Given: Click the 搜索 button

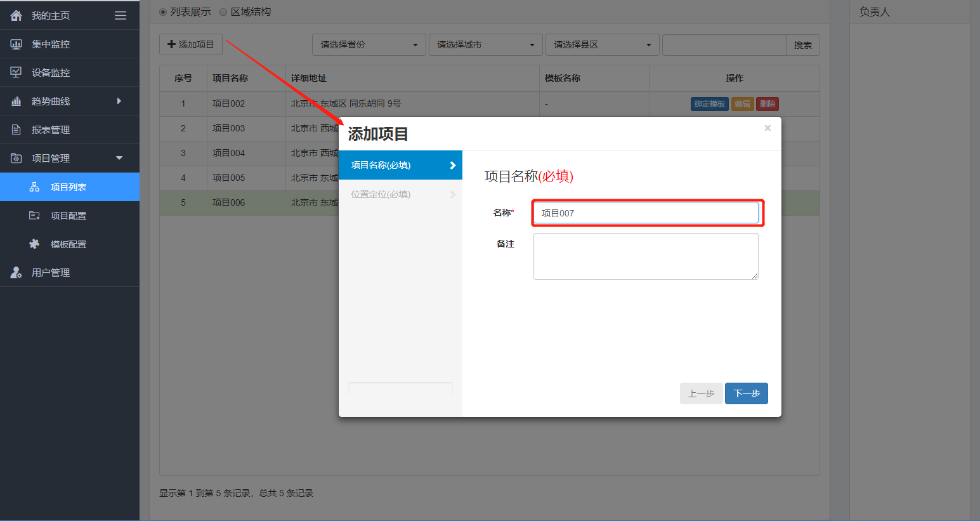Looking at the screenshot, I should (803, 45).
